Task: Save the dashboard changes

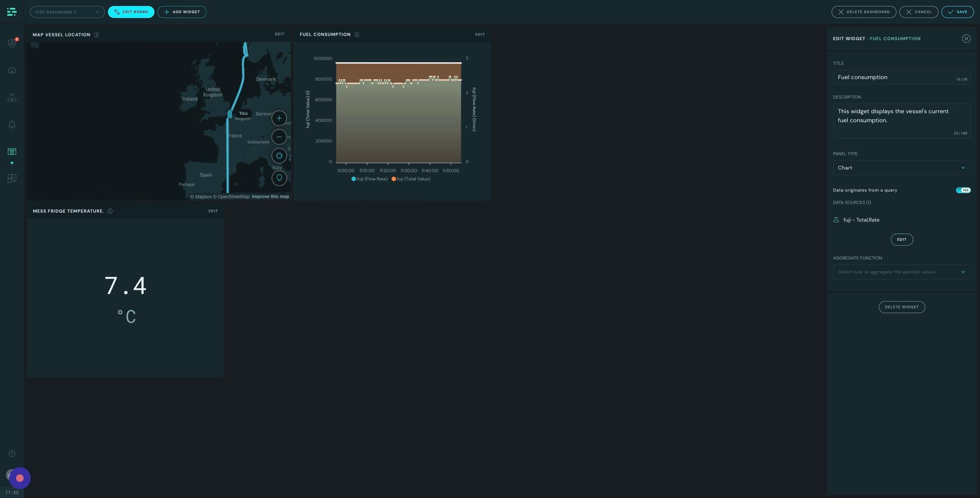Action: click(957, 12)
